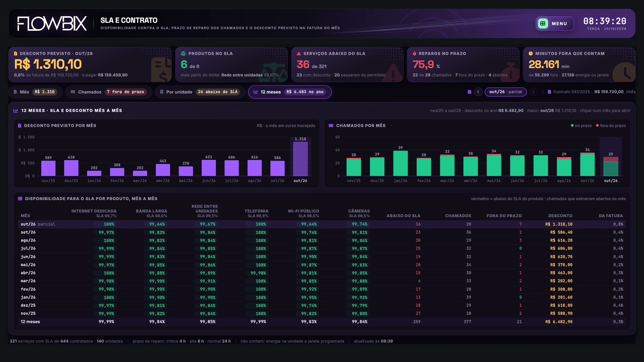The height and width of the screenshot is (362, 644).
Task: Click the bar chart icon beside the 12 MESES heading
Action: (x=16, y=110)
